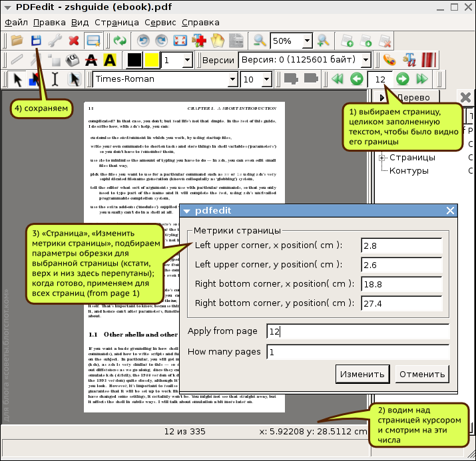Open the Страница menu
The width and height of the screenshot is (476, 461).
point(117,23)
